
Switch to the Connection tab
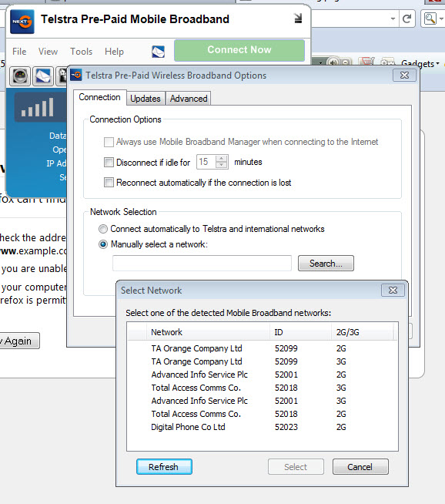(99, 97)
